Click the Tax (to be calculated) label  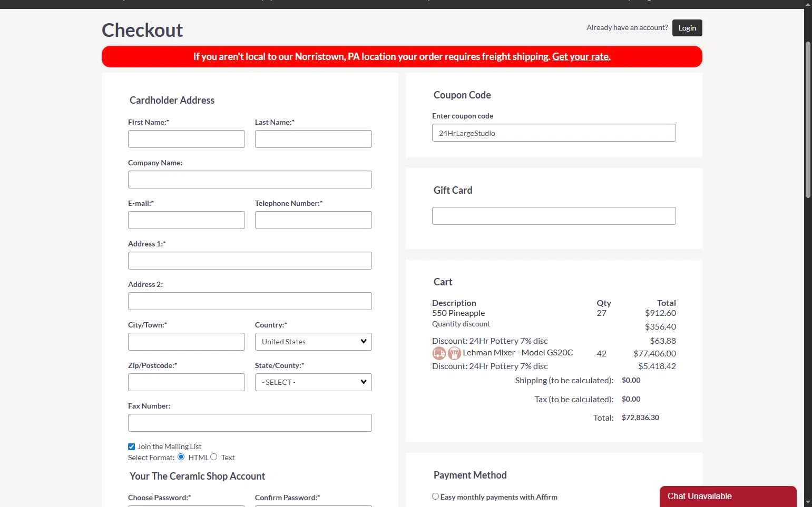tap(574, 399)
